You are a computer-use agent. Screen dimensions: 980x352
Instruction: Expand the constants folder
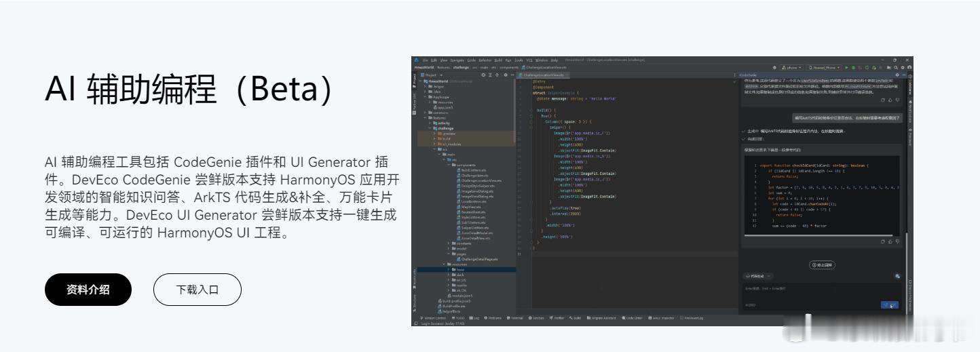(x=449, y=243)
